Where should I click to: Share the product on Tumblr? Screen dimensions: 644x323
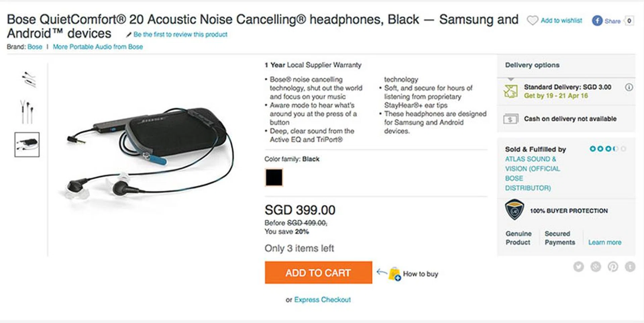[630, 267]
